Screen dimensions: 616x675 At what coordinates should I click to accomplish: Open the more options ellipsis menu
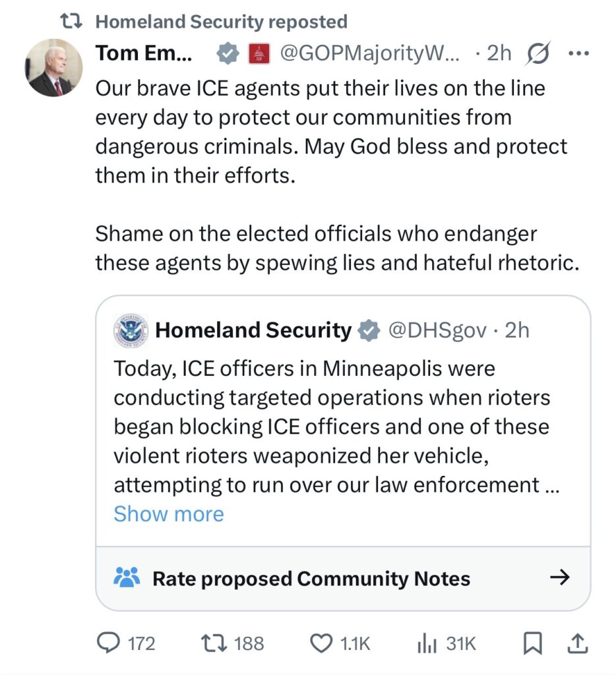tap(578, 54)
